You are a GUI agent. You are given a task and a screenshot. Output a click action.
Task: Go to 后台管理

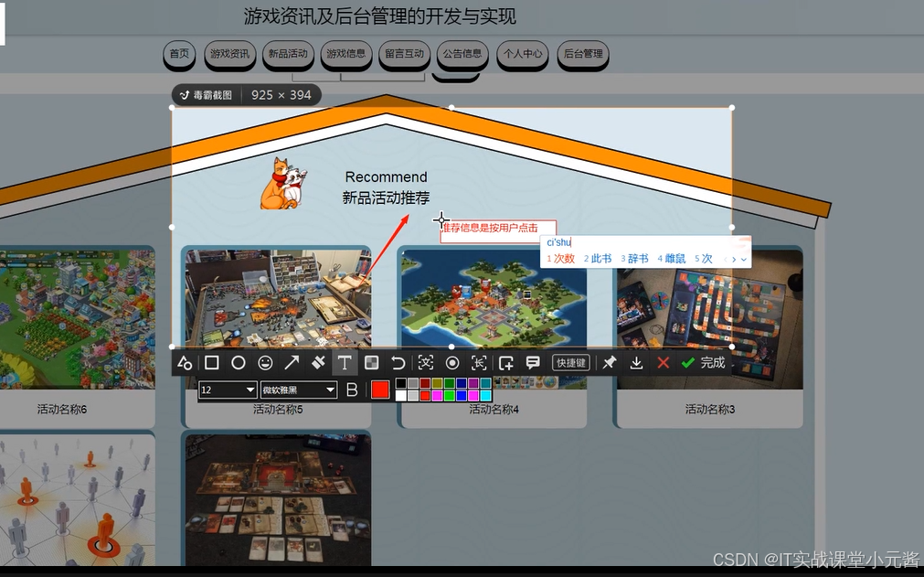(583, 54)
